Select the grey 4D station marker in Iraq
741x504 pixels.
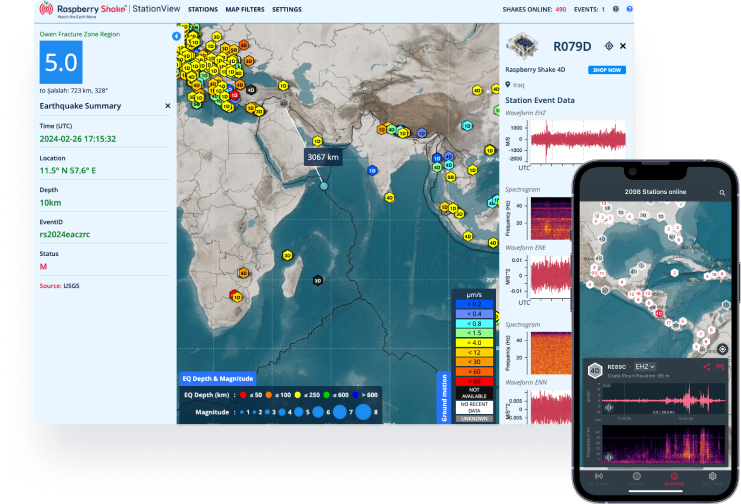(x=284, y=103)
